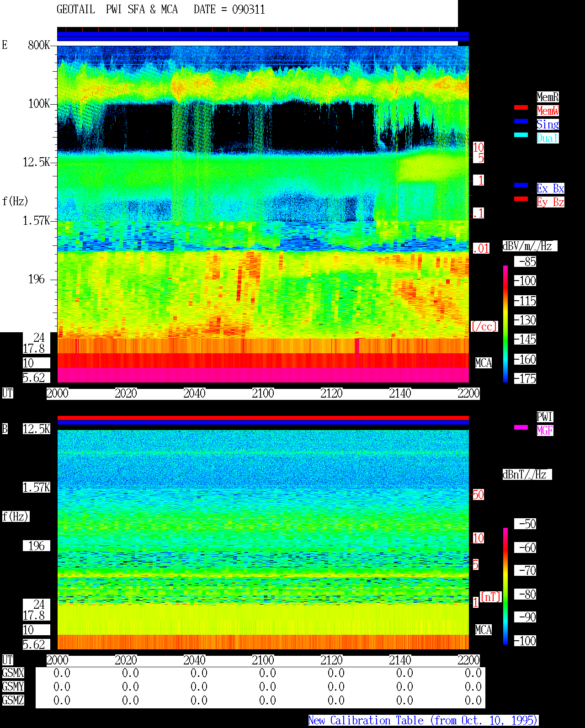Screen dimensions: 585x728
Task: Click the B panel label
Action: click(5, 429)
